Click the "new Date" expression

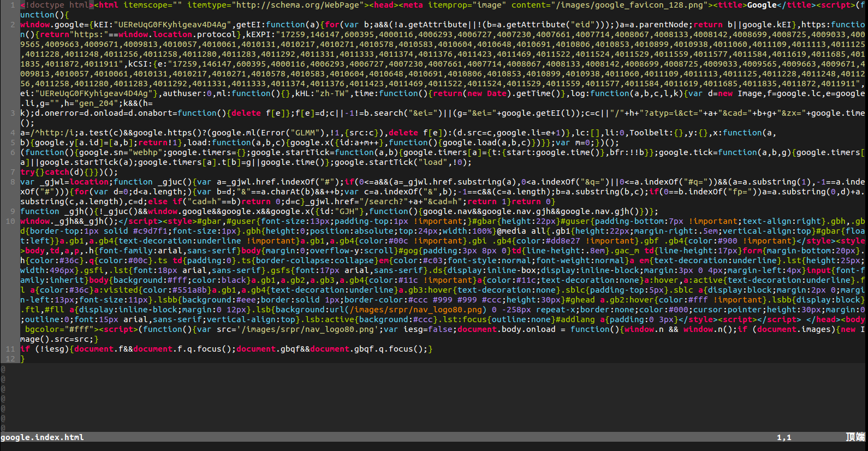487,93
